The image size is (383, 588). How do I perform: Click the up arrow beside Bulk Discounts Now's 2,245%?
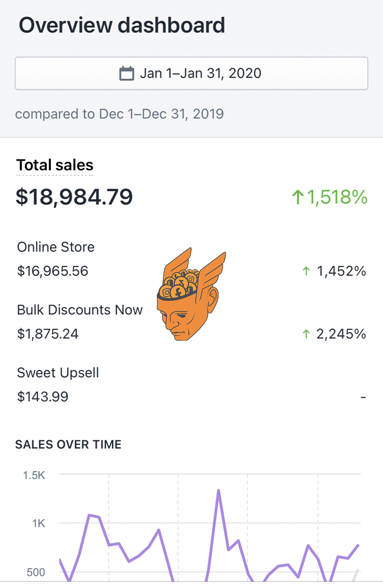(x=306, y=334)
